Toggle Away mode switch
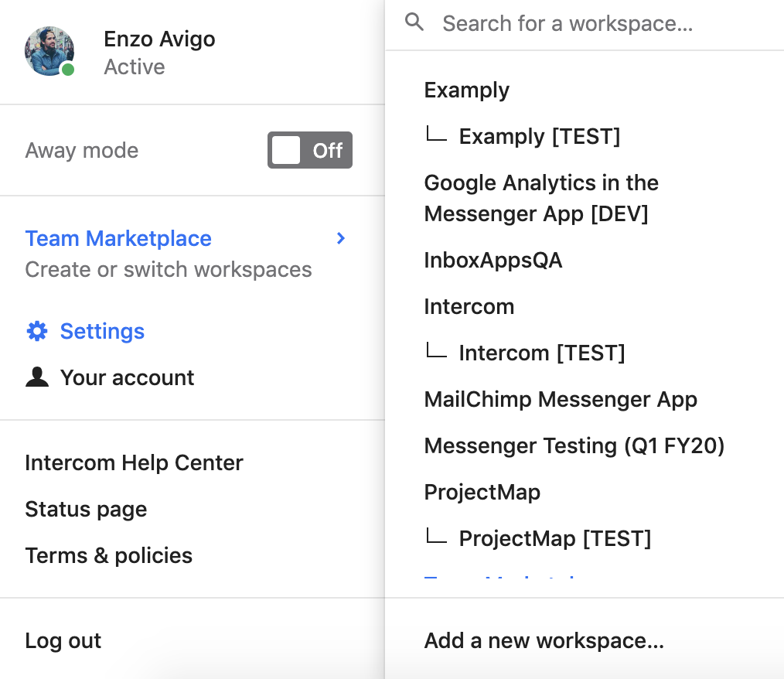The width and height of the screenshot is (784, 679). coord(309,150)
